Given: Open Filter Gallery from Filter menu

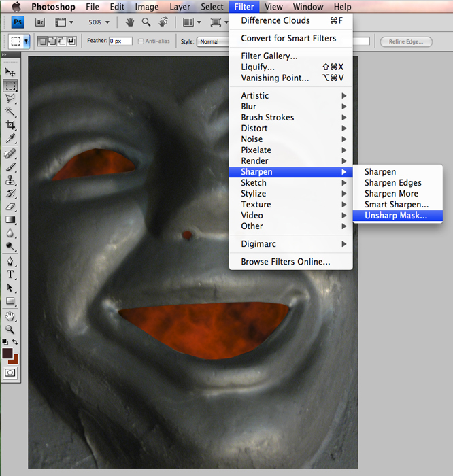Looking at the screenshot, I should pos(291,56).
